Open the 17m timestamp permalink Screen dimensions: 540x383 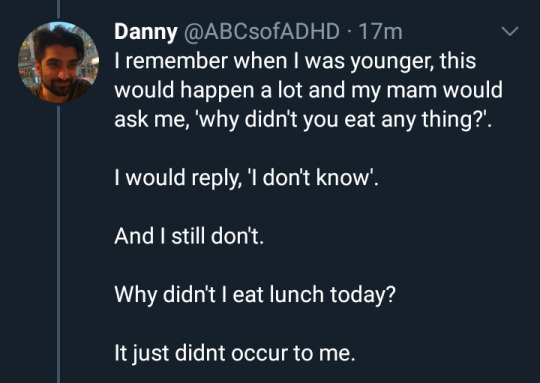[380, 32]
